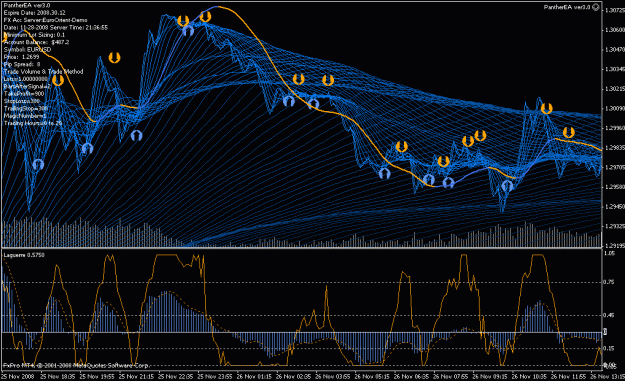Click the '25 Nov 2008' time axis label
625x381 pixels.
(18, 377)
